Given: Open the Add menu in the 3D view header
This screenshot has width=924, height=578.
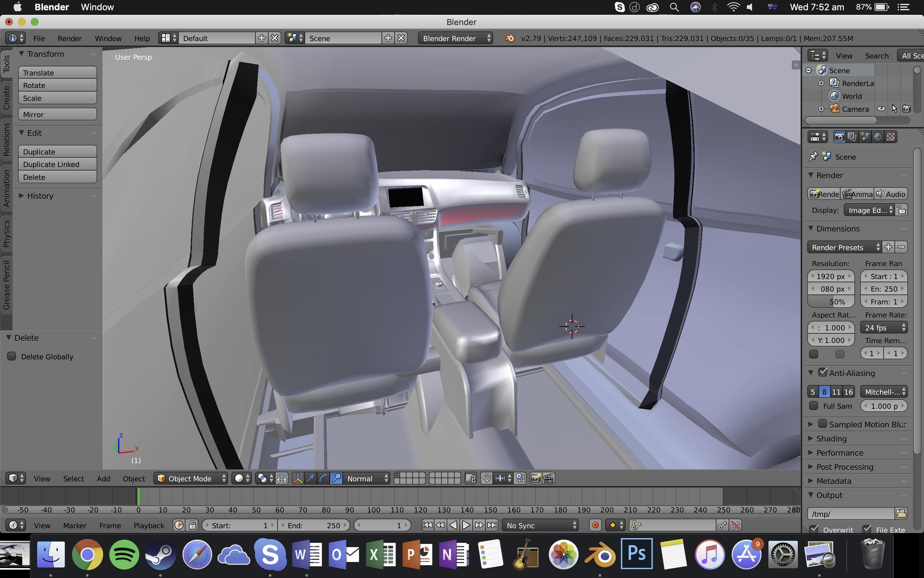Looking at the screenshot, I should coord(103,478).
